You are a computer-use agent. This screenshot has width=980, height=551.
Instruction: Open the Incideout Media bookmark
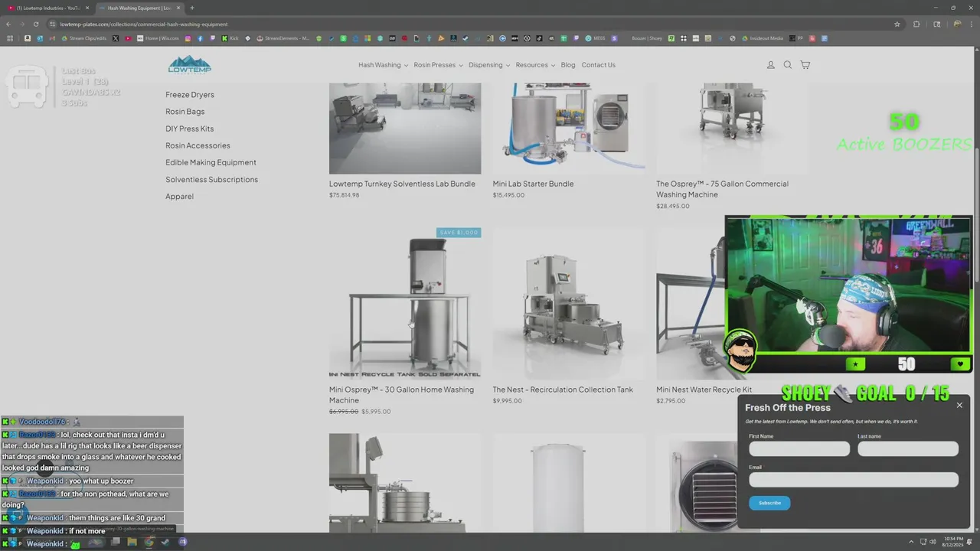click(762, 38)
